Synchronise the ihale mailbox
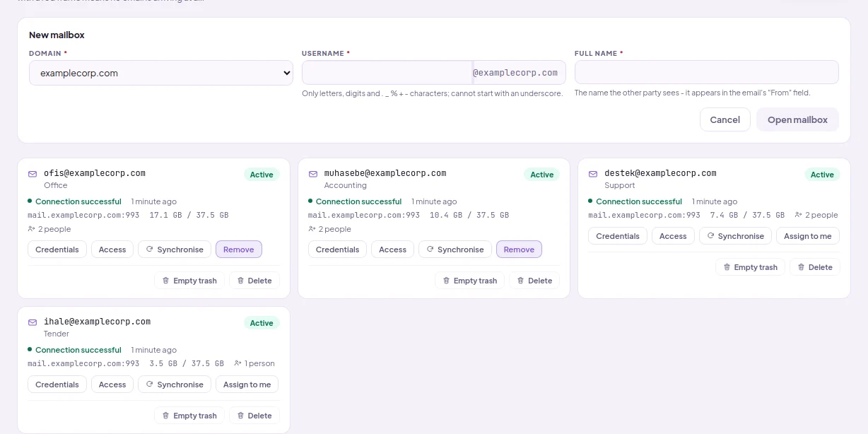 [174, 385]
